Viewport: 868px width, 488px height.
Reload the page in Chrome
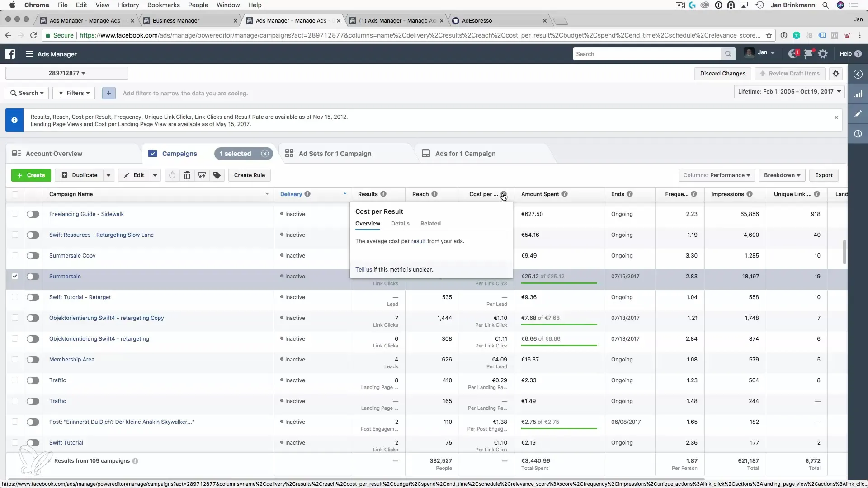click(33, 35)
